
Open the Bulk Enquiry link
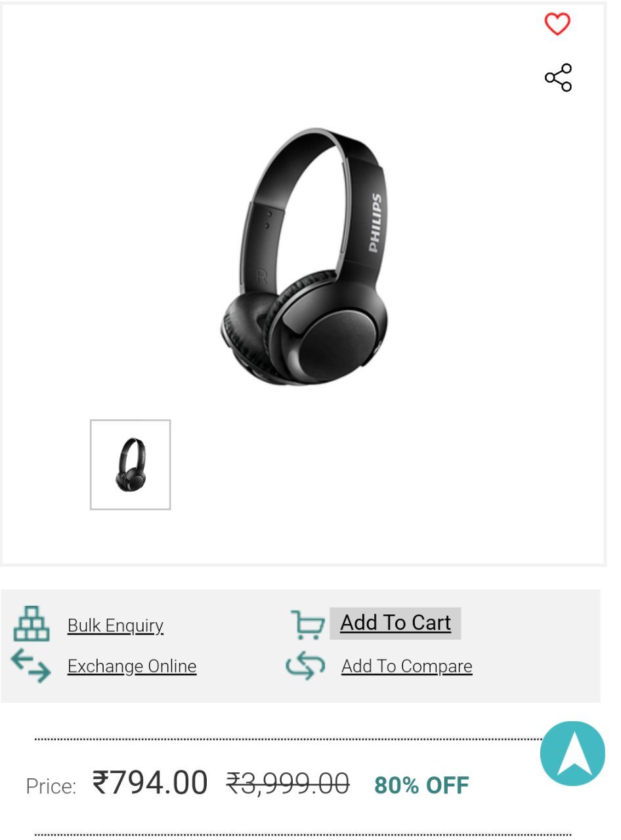(116, 625)
